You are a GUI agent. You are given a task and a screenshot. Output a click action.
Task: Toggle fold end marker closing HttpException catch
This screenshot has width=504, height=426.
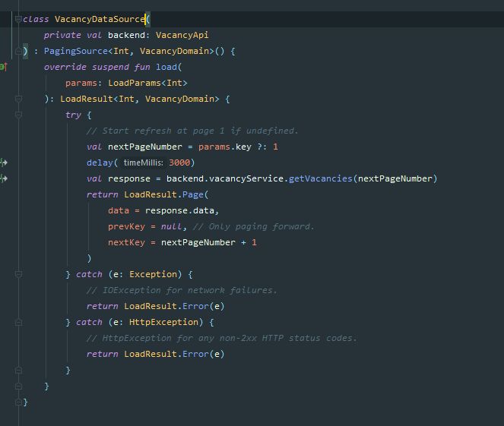point(18,370)
